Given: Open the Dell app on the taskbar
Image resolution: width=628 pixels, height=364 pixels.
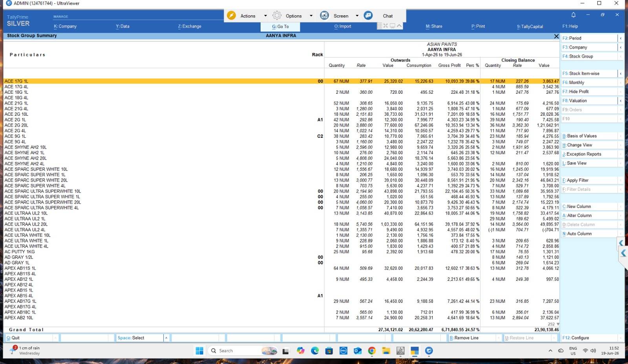Looking at the screenshot, I should 343,351.
